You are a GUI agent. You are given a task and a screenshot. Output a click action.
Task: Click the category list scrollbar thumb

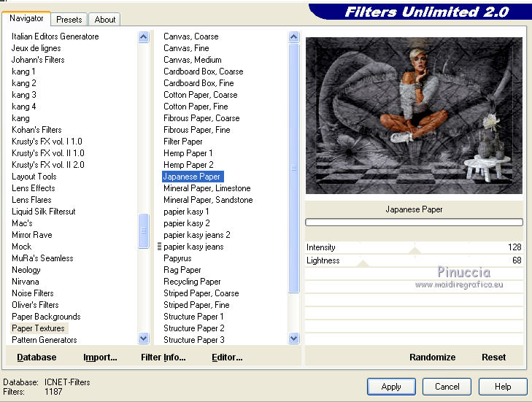[x=144, y=231]
